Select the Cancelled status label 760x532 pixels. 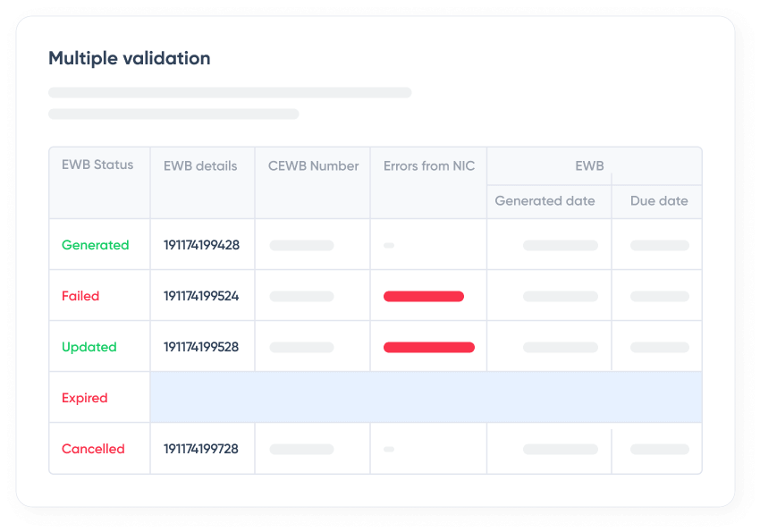coord(93,449)
